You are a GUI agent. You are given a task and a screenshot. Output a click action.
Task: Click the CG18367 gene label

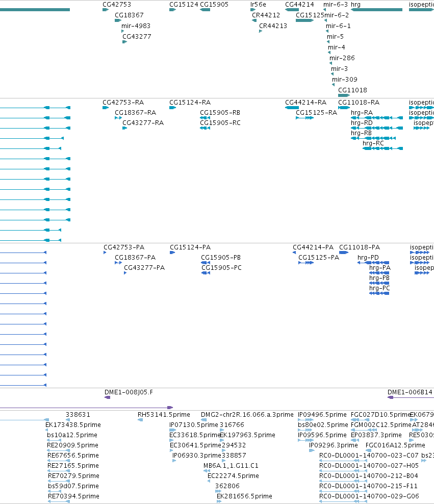click(x=129, y=15)
